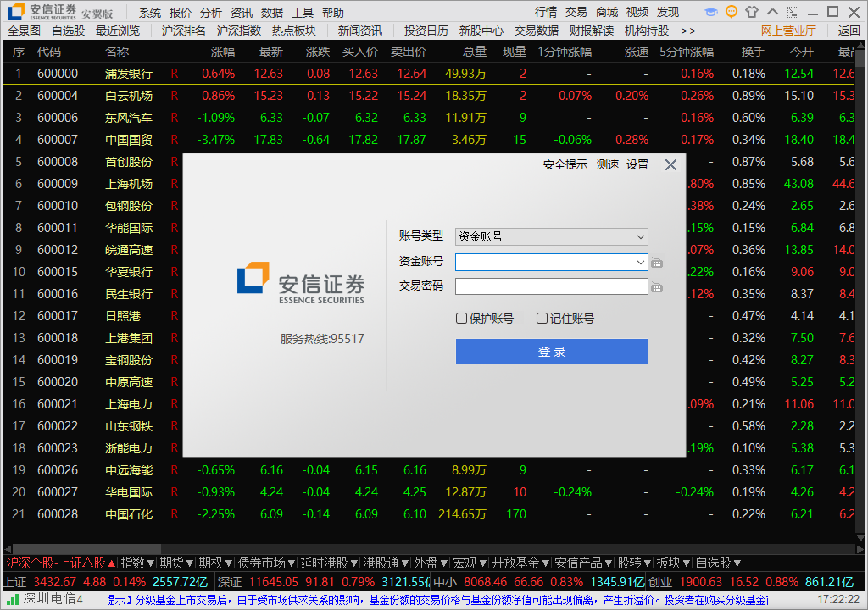
Task: Click the graduation cap icon in title bar
Action: click(710, 12)
